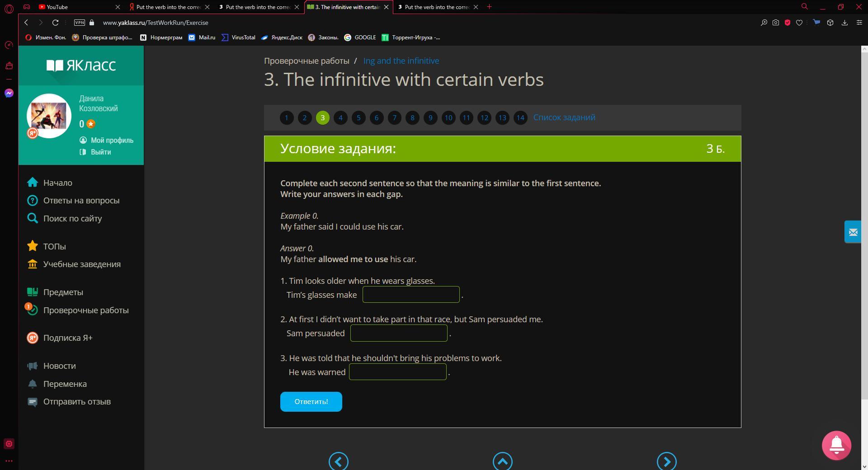Go to task number 1

pos(287,118)
